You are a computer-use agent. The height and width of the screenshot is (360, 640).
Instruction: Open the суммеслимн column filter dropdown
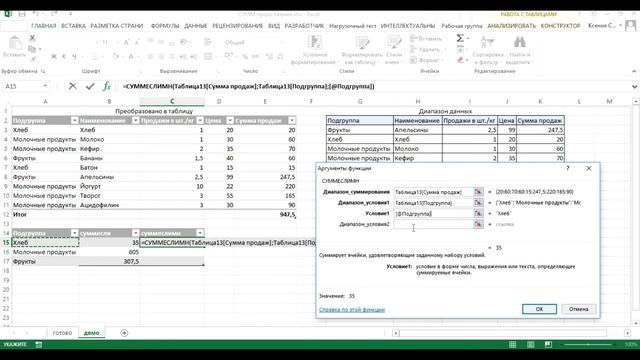tap(200, 233)
